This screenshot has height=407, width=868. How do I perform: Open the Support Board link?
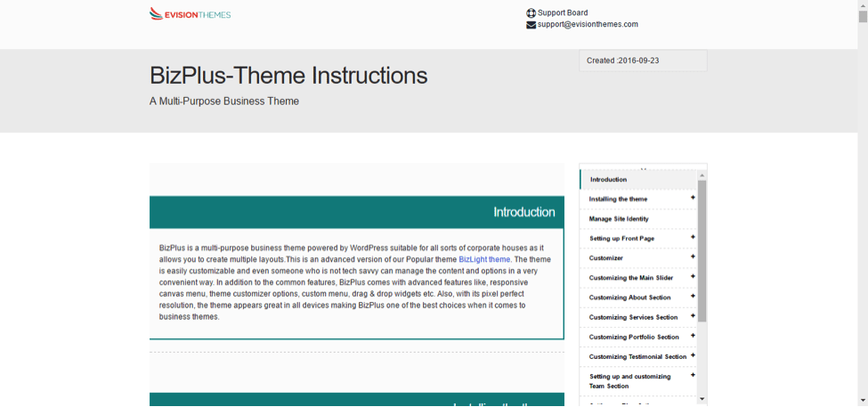563,12
